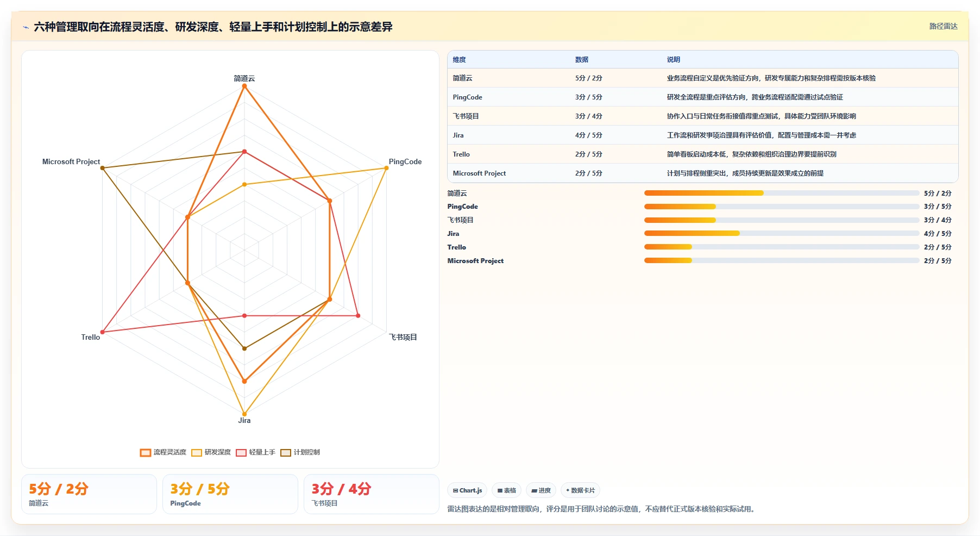
Task: Click the orange data point at 简道云 peak
Action: point(244,86)
